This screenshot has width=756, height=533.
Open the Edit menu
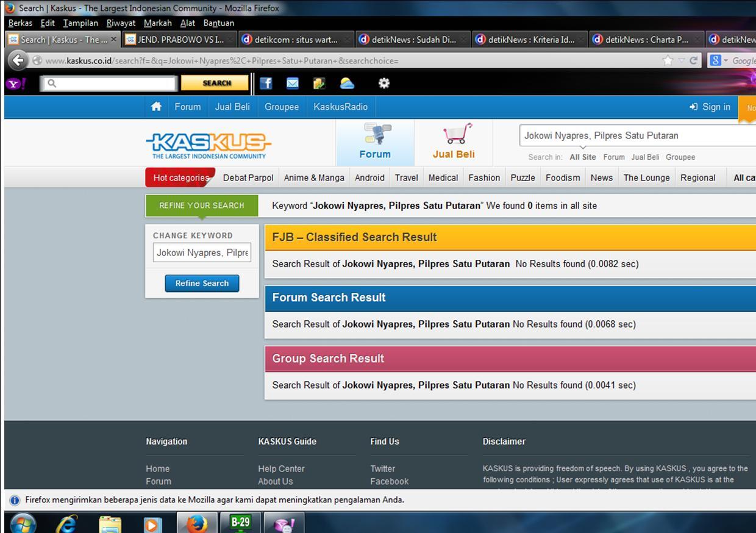pyautogui.click(x=48, y=23)
